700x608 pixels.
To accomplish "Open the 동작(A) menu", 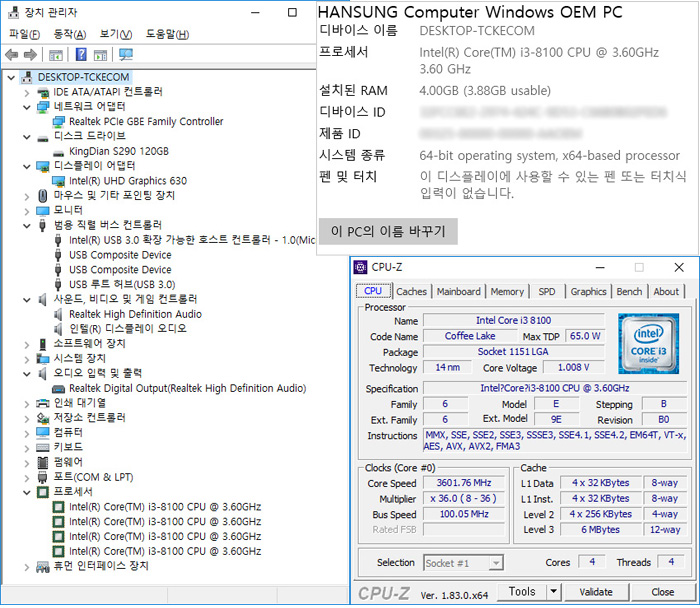I will [x=70, y=34].
